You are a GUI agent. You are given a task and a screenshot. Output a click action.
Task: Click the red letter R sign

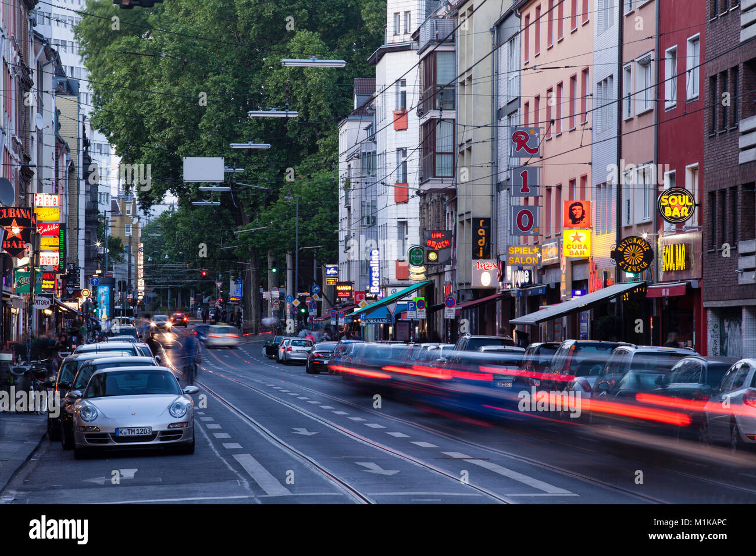click(525, 142)
